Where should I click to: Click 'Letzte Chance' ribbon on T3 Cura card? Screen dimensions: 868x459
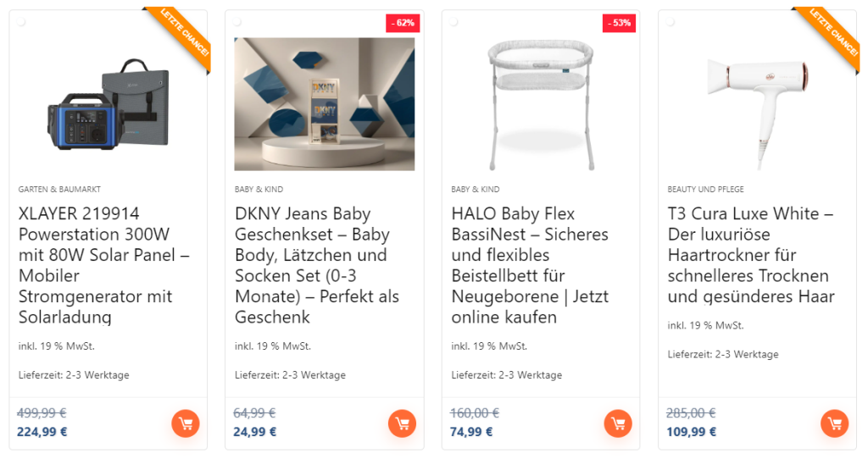click(x=832, y=36)
